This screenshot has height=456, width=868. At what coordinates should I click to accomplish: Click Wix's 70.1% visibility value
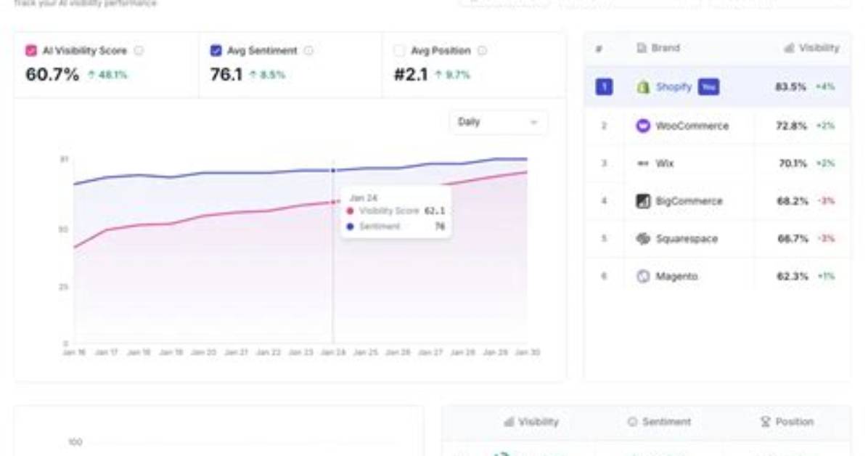pos(793,163)
